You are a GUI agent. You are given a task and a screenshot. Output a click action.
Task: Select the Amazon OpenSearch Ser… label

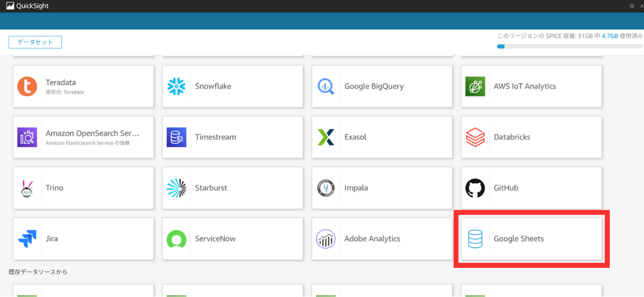93,133
